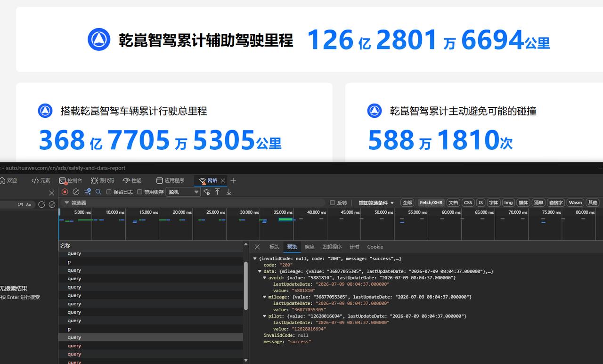Image resolution: width=603 pixels, height=364 pixels.
Task: Collapse the data node in JSON preview
Action: 260,271
